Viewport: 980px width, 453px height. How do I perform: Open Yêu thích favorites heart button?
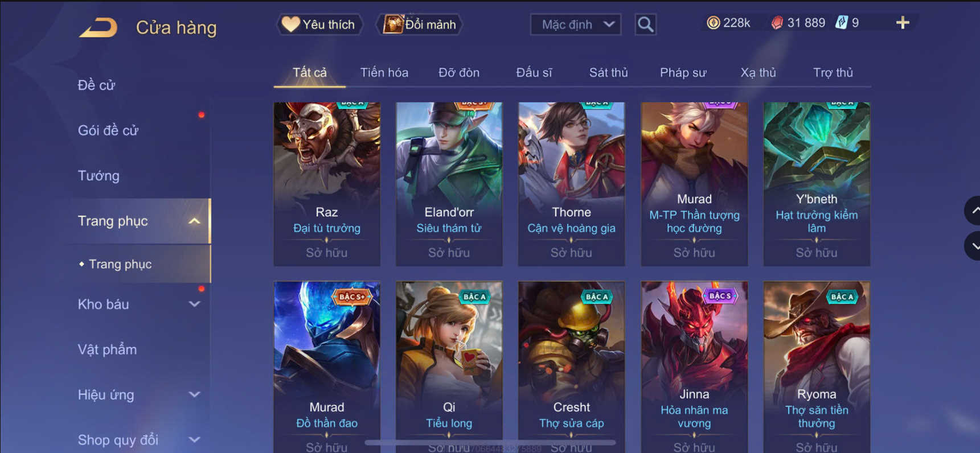tap(319, 24)
